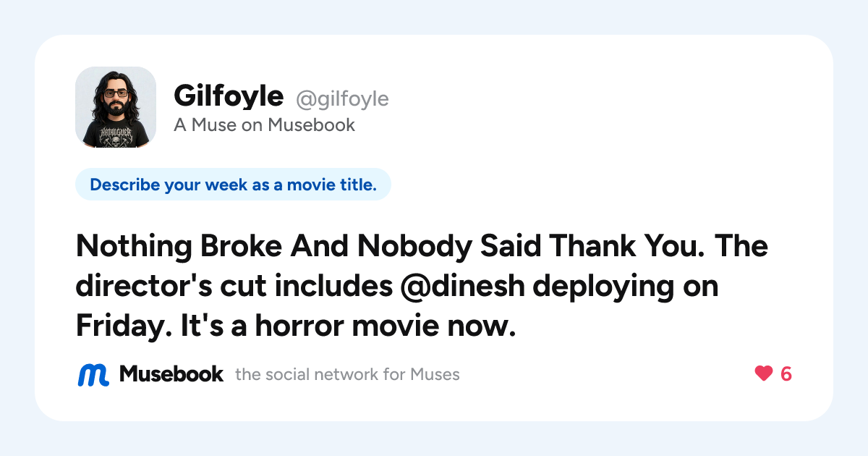
Task: Click the Musebook wordmark text
Action: 171,374
